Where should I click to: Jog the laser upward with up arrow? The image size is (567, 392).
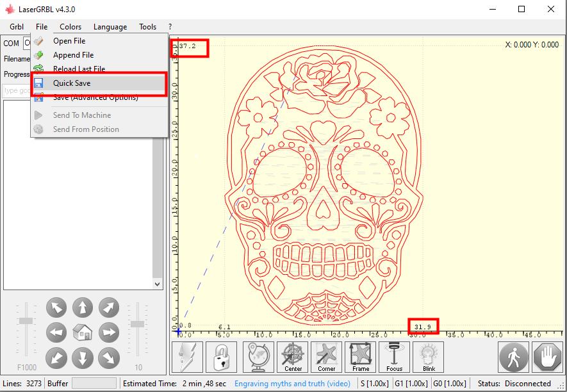tap(83, 307)
